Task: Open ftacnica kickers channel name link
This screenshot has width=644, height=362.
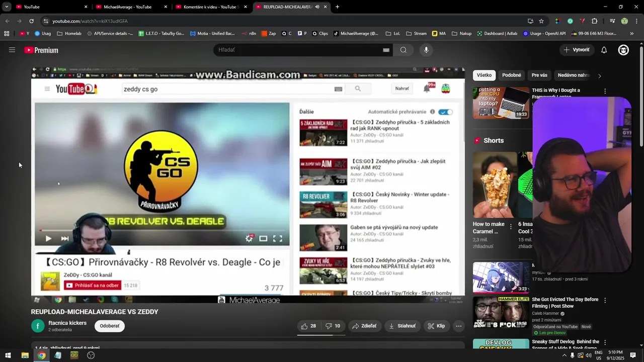Action: (67, 323)
